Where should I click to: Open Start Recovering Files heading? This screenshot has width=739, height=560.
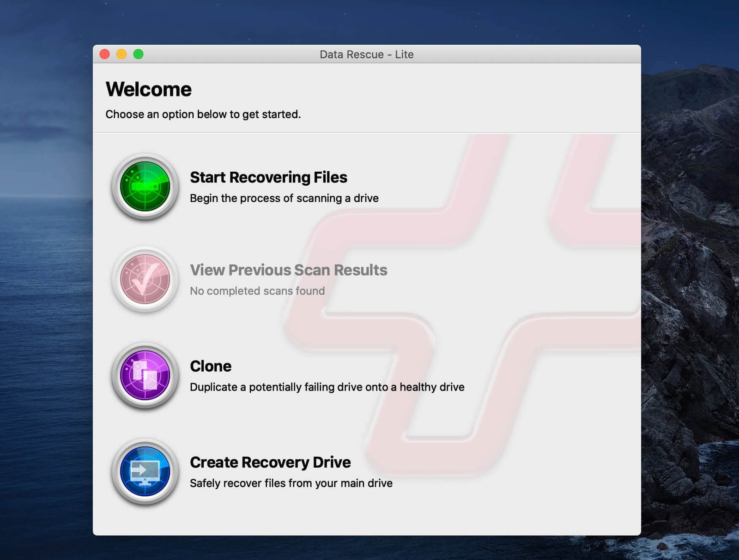coord(268,177)
